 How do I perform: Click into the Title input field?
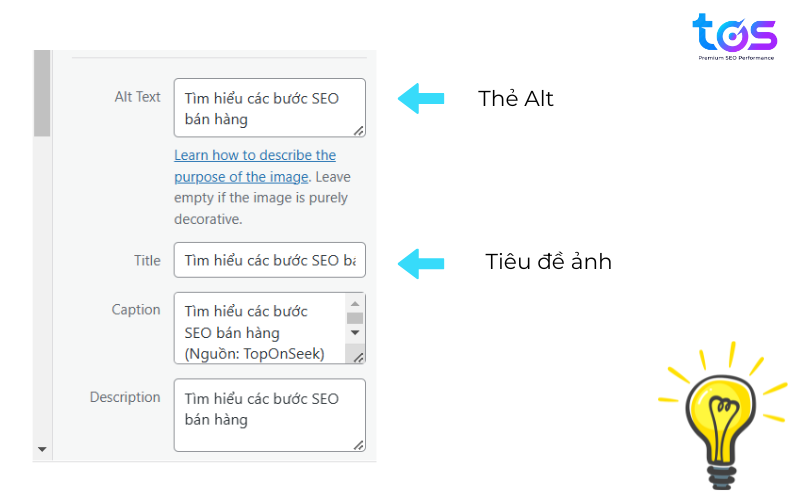(x=268, y=260)
